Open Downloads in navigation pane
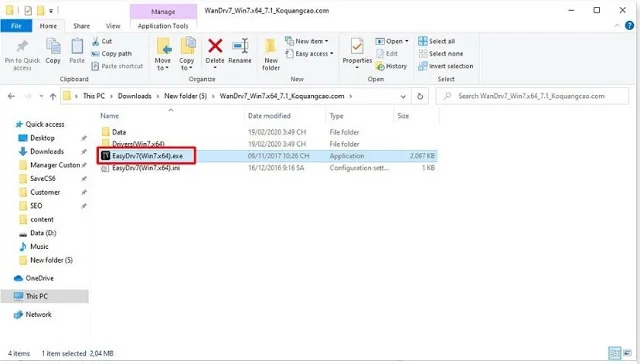Viewport: 640px width, 364px height. 47,151
